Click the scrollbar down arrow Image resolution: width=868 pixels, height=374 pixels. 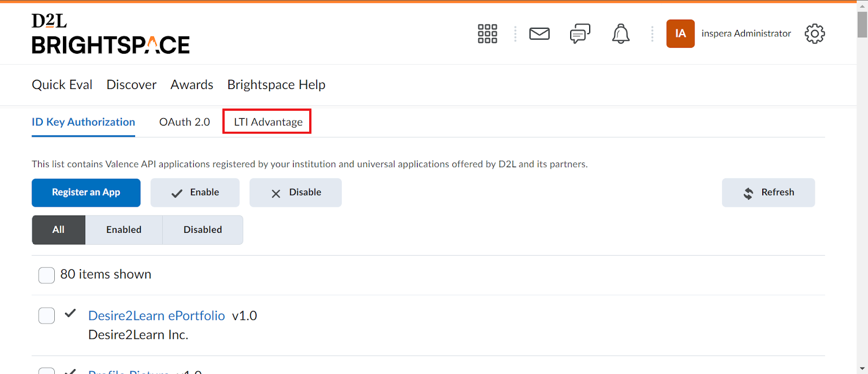point(862,369)
